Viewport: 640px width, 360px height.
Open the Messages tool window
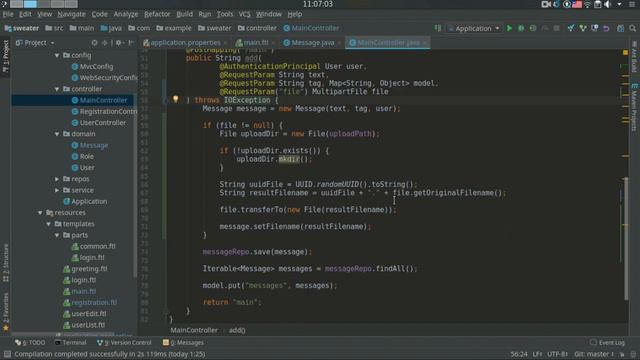click(183, 342)
